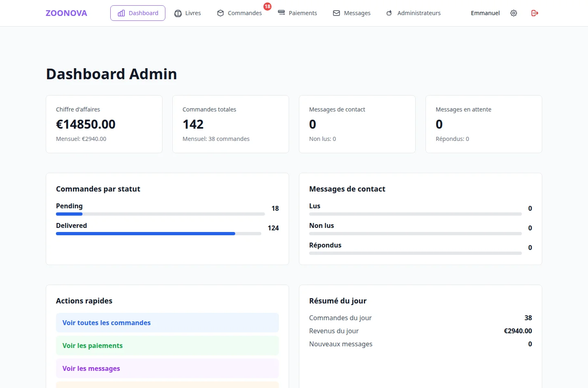Click the Livres book icon

pyautogui.click(x=178, y=13)
